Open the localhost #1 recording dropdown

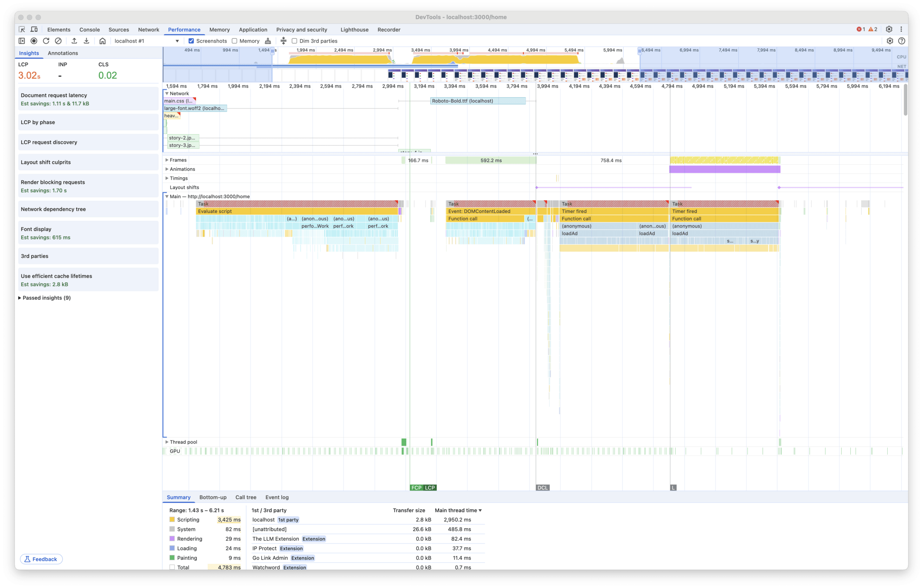pyautogui.click(x=177, y=41)
